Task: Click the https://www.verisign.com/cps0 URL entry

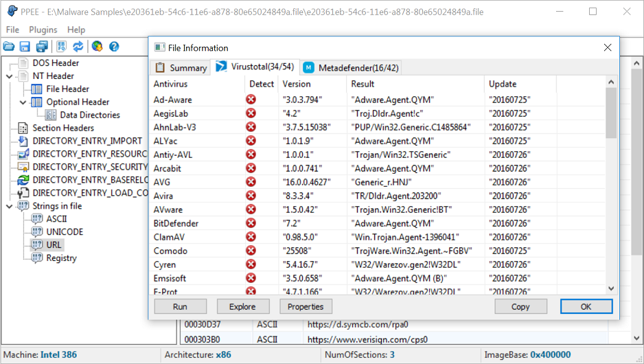Action: point(367,339)
